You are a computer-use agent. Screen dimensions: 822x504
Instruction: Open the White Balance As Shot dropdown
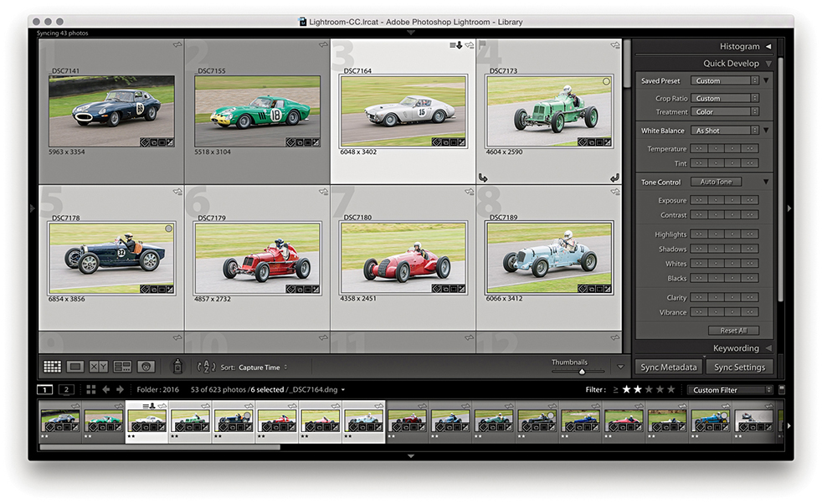724,131
